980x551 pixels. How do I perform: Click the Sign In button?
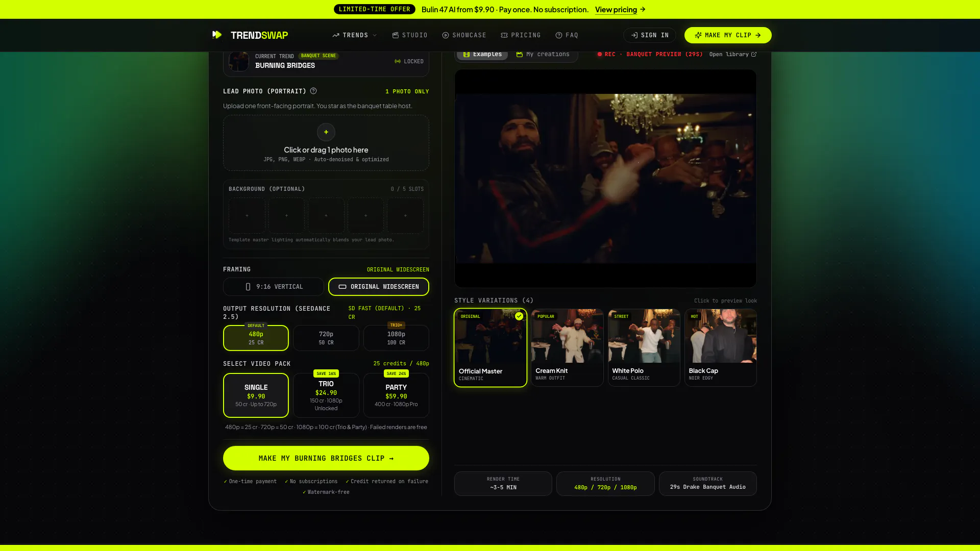coord(650,35)
